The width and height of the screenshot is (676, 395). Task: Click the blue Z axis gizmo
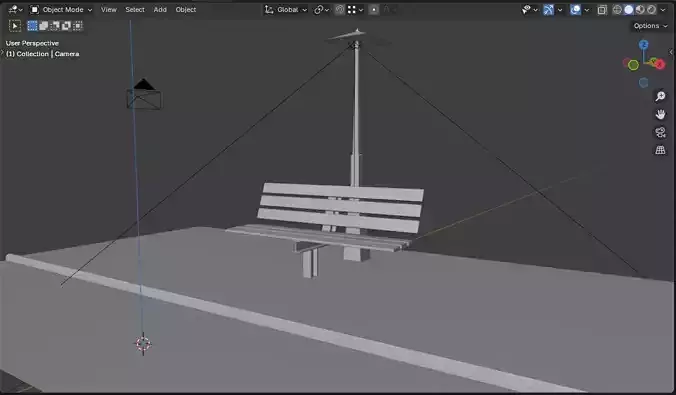pos(644,45)
